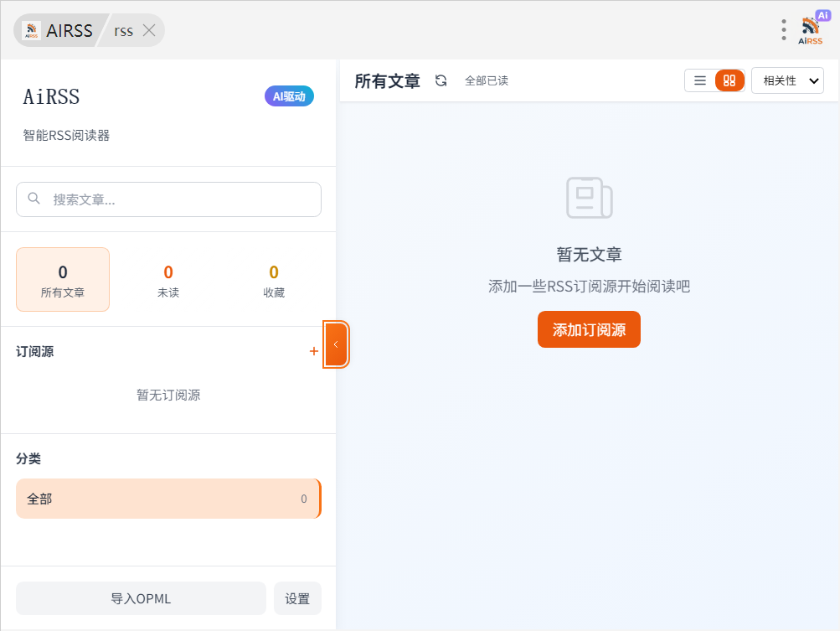Open the 相关性 sort dropdown
This screenshot has width=840, height=631.
(x=787, y=80)
